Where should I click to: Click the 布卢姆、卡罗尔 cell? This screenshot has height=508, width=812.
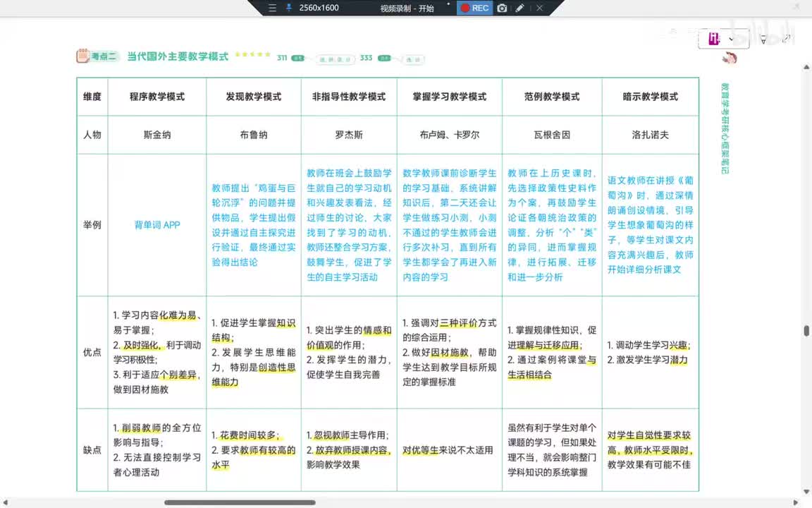point(450,135)
